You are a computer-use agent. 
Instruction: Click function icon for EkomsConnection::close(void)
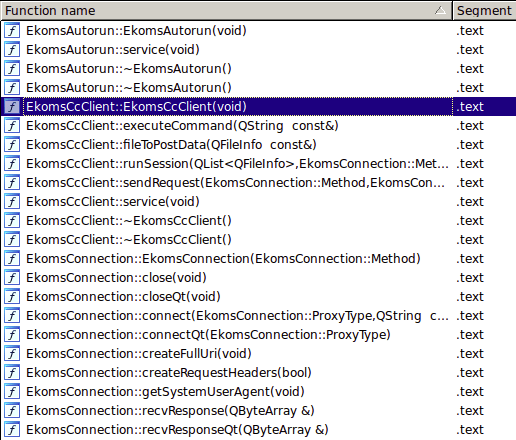12,278
